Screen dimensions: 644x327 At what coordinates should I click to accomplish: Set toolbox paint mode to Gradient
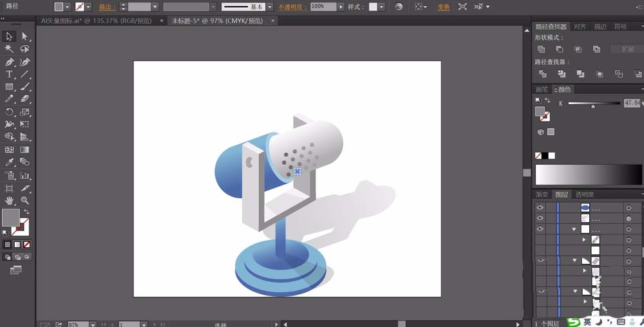point(17,245)
